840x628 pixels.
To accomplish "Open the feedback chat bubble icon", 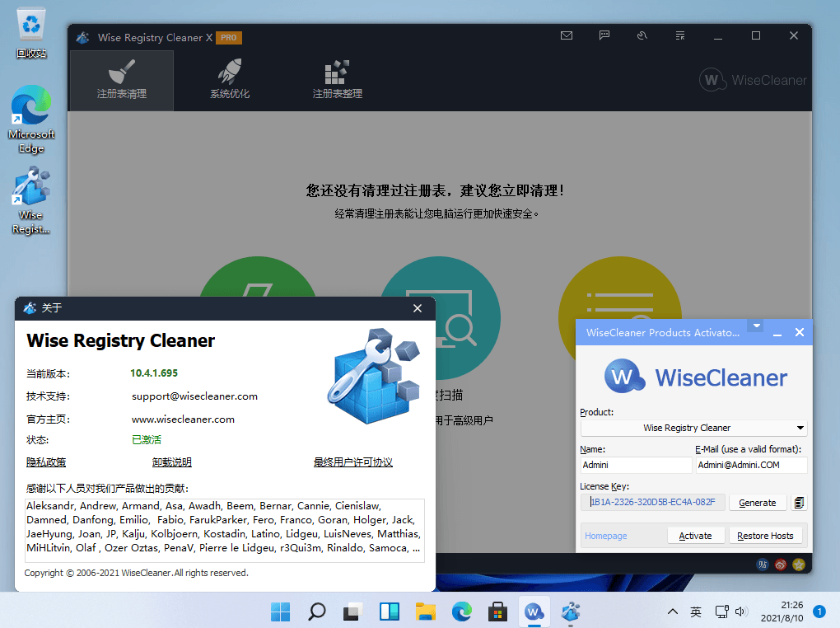I will 604,36.
